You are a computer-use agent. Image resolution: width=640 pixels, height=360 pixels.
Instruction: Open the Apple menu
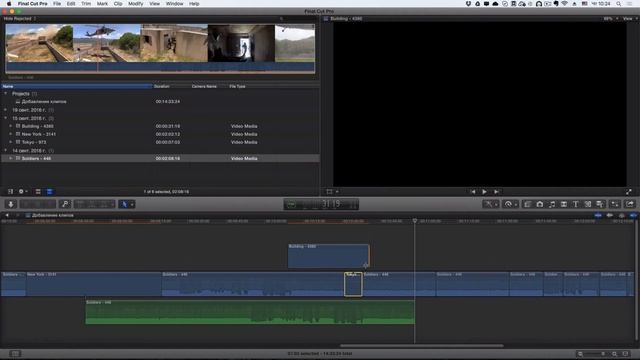pyautogui.click(x=9, y=4)
